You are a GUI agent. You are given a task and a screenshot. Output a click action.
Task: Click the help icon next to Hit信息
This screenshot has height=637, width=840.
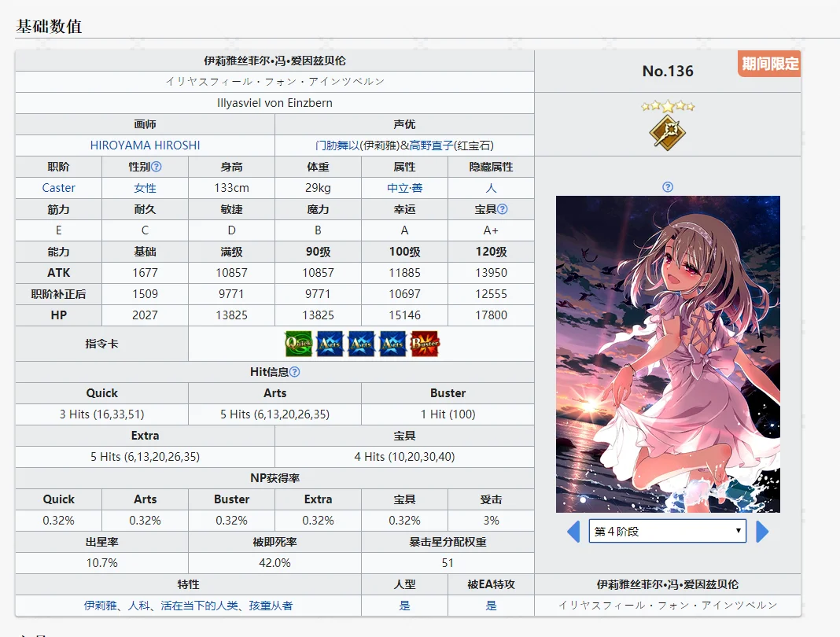294,372
